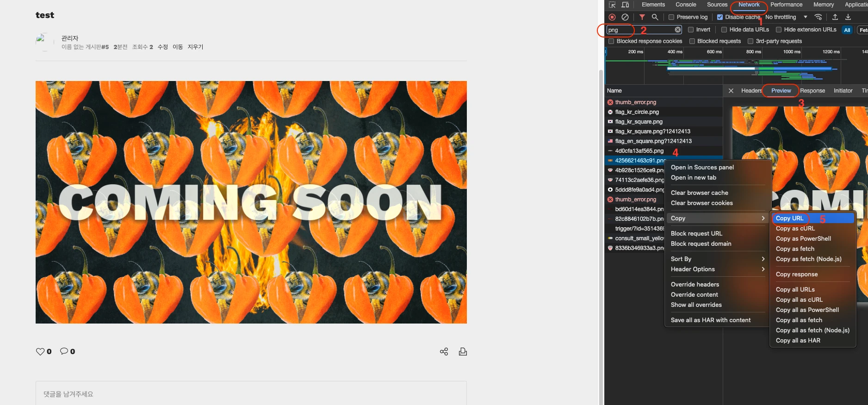Image resolution: width=868 pixels, height=405 pixels.
Task: Choose Copy response
Action: pos(813,274)
